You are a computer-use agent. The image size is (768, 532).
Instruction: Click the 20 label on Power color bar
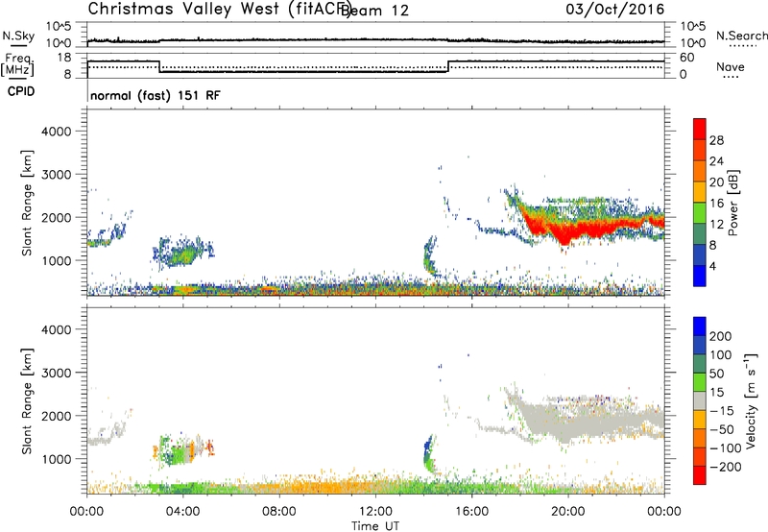(716, 182)
